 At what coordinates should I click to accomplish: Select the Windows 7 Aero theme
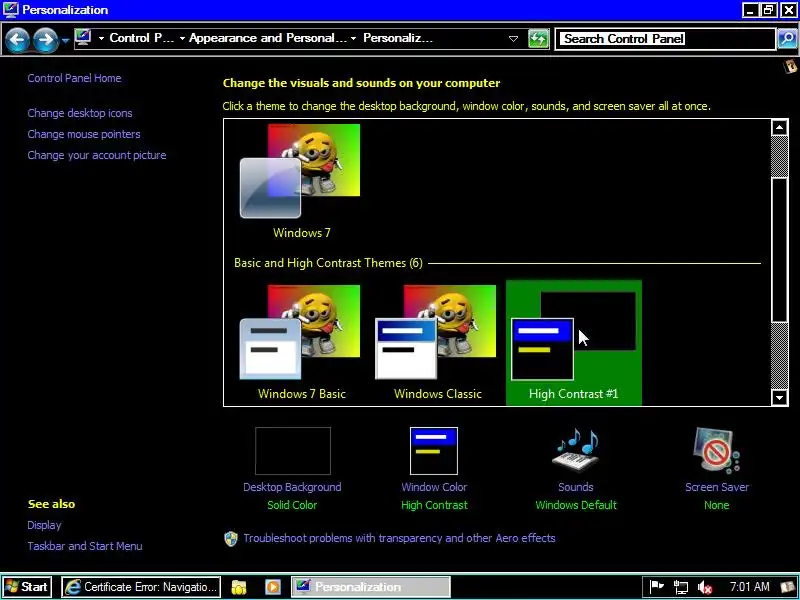[301, 181]
